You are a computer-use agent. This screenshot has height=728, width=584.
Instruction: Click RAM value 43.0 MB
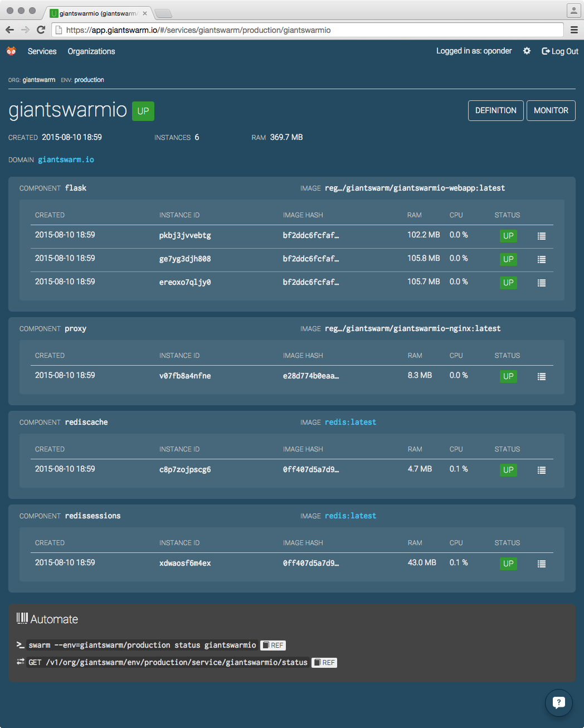[x=422, y=562]
